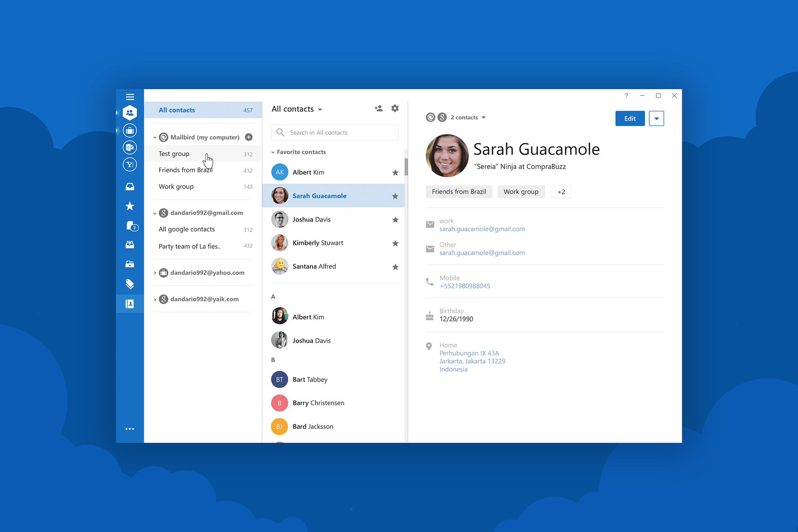Image resolution: width=798 pixels, height=532 pixels.
Task: Select Test group
Action: point(203,154)
